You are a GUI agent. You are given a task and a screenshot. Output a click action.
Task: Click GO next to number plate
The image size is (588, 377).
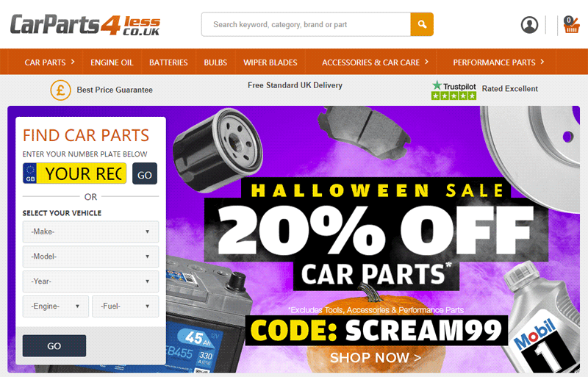point(145,173)
